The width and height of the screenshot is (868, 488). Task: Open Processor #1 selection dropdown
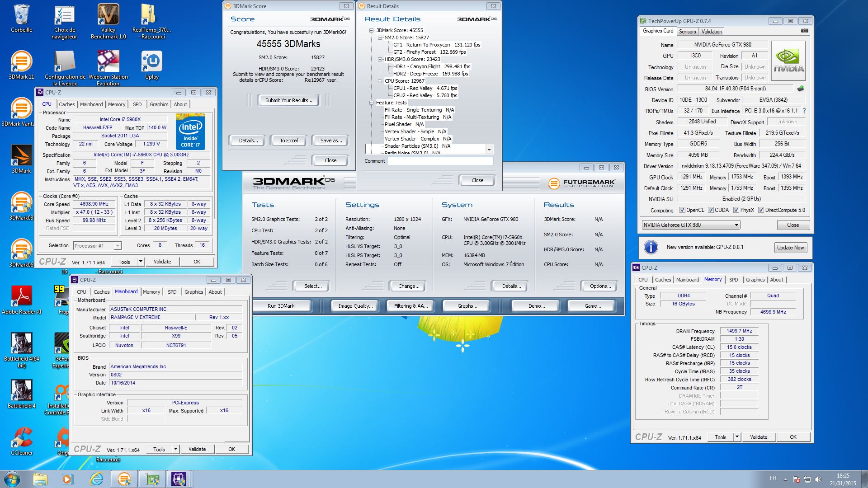pyautogui.click(x=97, y=246)
